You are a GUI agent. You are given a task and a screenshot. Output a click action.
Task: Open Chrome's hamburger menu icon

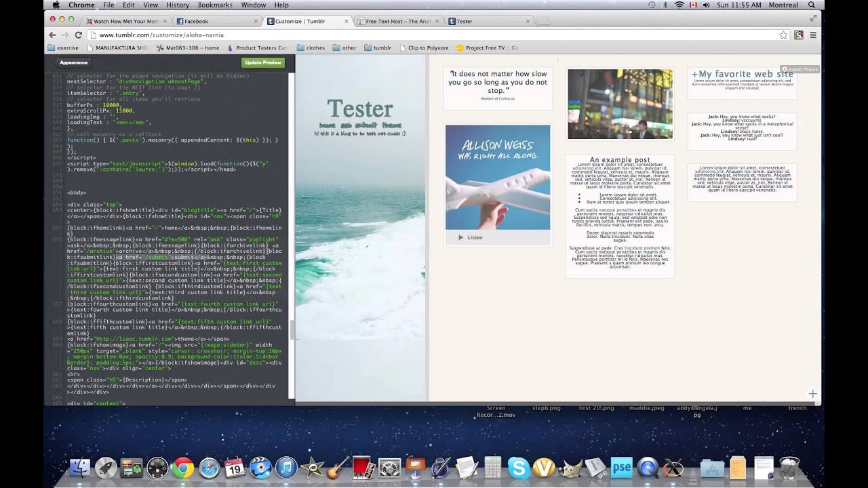[x=813, y=35]
